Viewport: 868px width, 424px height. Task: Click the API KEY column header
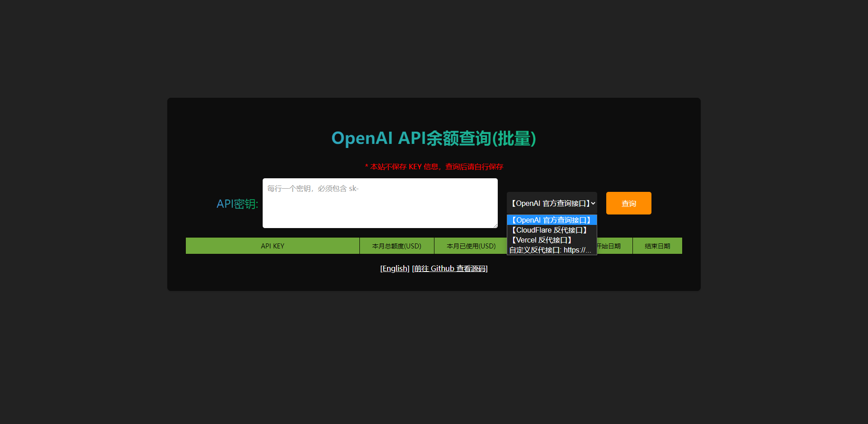272,246
